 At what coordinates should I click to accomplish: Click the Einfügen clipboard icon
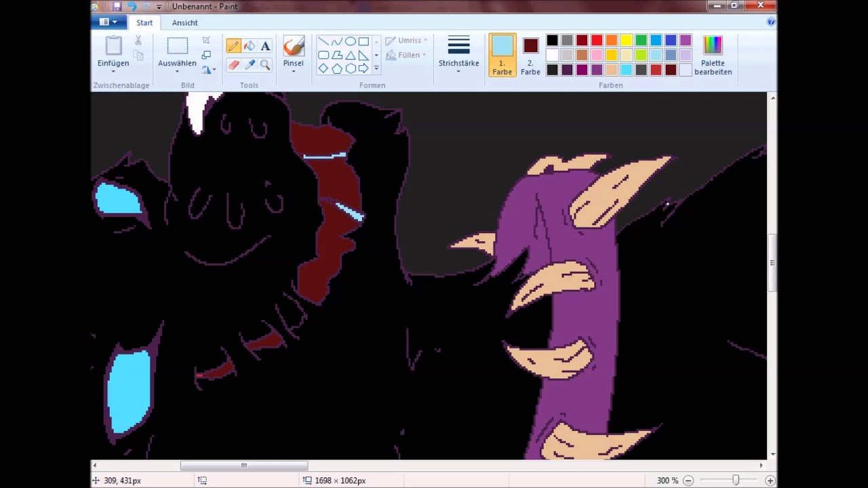(113, 45)
